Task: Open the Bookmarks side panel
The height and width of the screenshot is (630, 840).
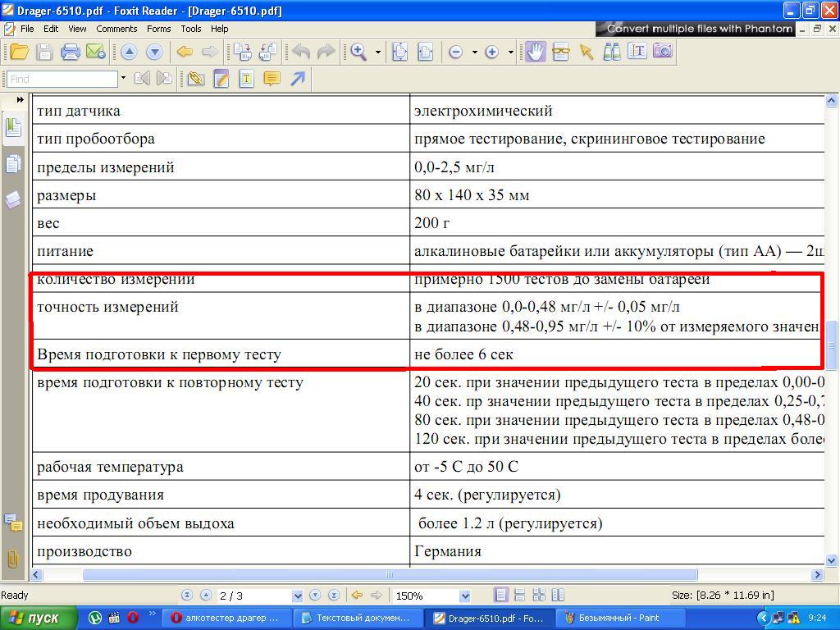Action: coord(13,127)
